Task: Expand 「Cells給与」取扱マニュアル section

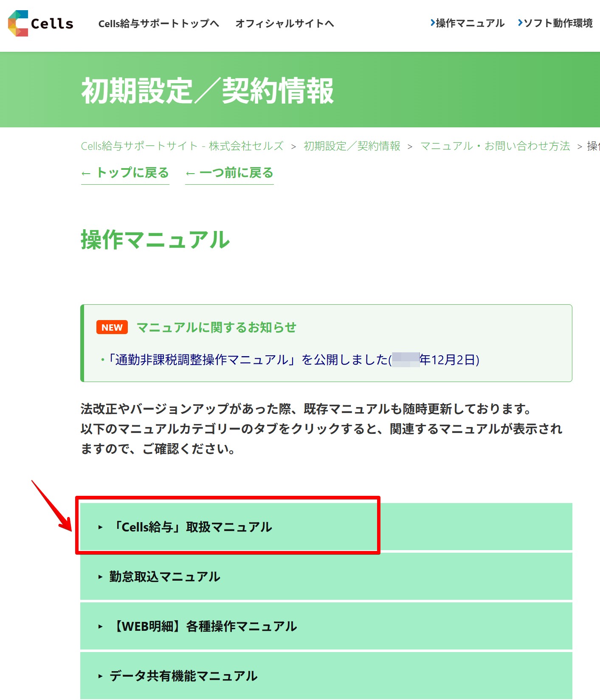Action: click(x=326, y=527)
